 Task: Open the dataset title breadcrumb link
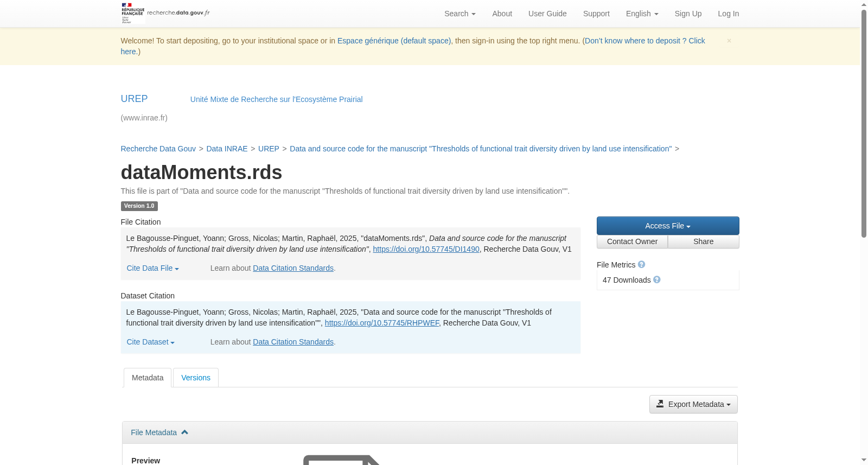pos(481,149)
